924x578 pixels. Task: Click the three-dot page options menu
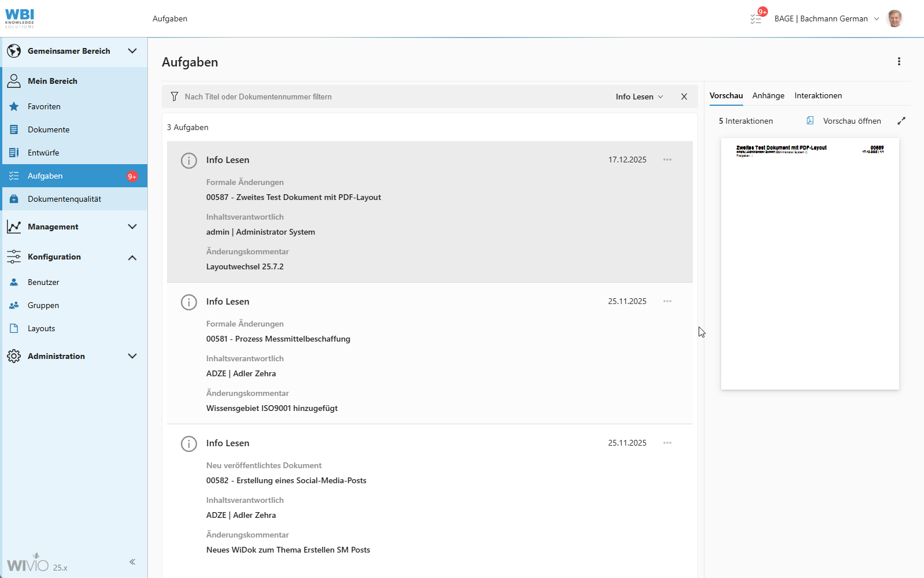click(x=899, y=61)
